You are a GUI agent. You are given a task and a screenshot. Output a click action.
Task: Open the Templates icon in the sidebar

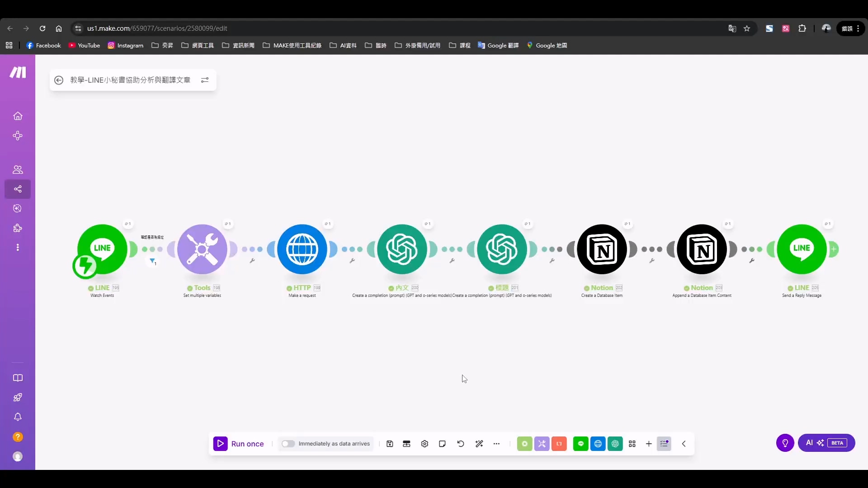coord(18,208)
